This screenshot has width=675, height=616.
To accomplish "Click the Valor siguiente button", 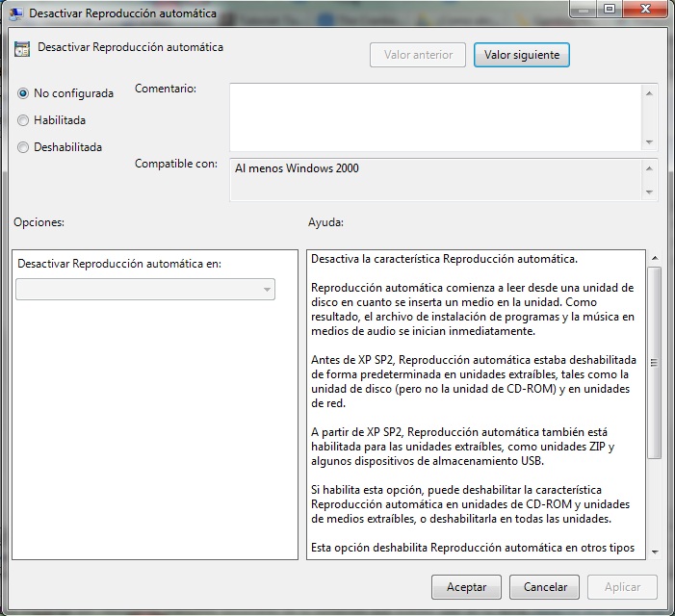I will (522, 55).
